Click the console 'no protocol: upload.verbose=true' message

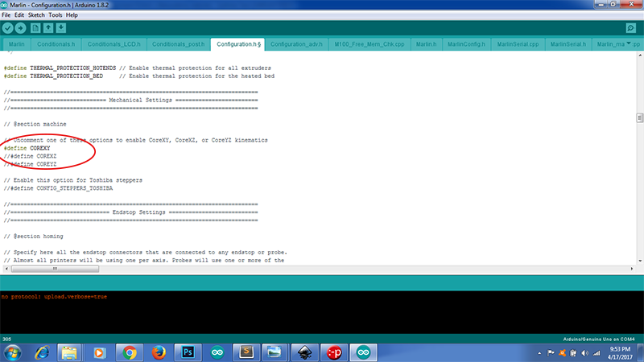(54, 296)
